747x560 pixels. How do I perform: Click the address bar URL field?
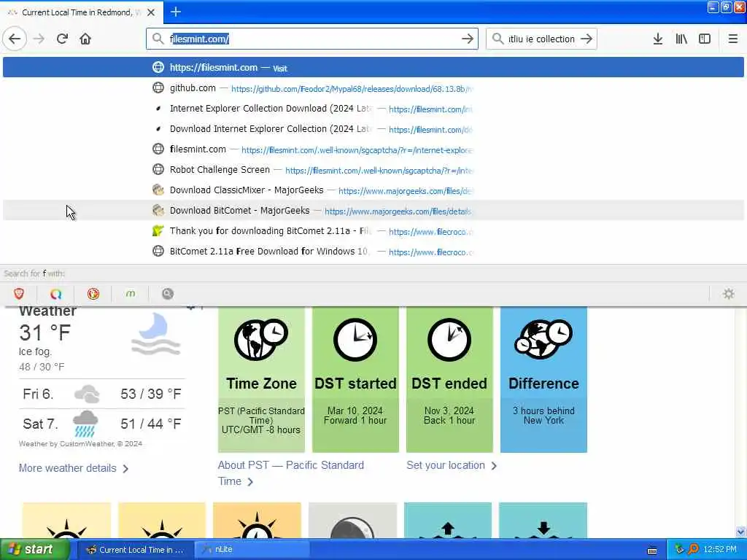[312, 39]
